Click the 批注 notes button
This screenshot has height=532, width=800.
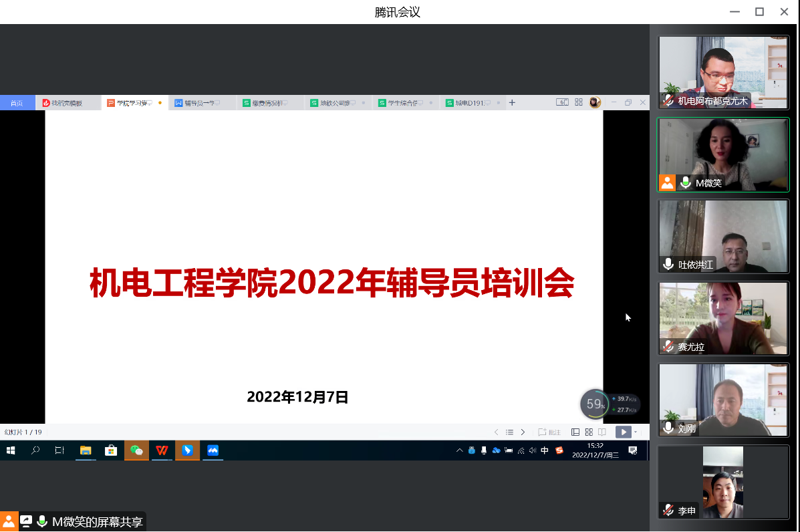549,432
